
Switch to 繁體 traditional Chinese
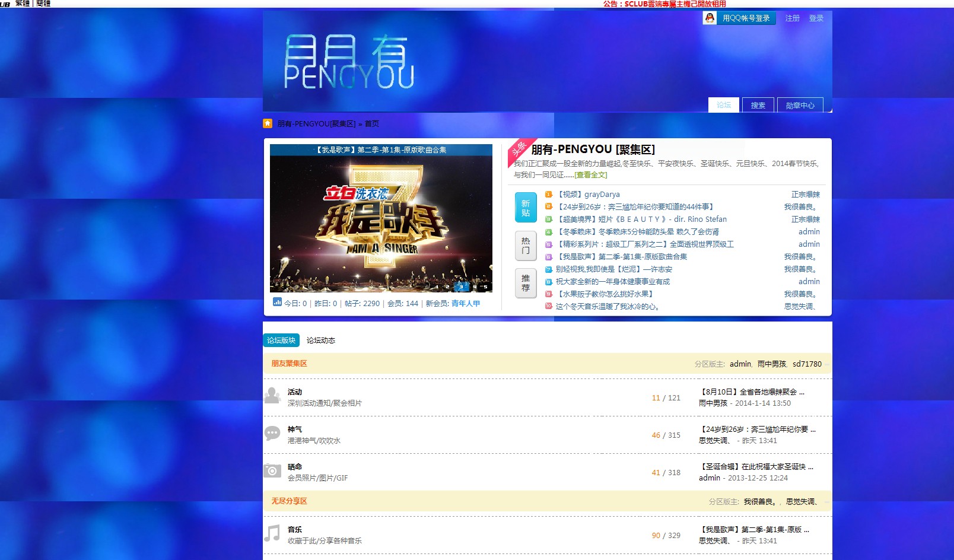pyautogui.click(x=23, y=4)
